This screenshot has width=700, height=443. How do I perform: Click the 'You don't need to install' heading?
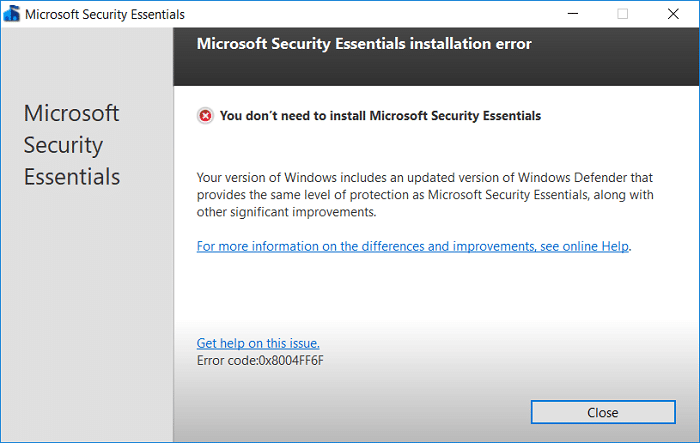pos(380,116)
